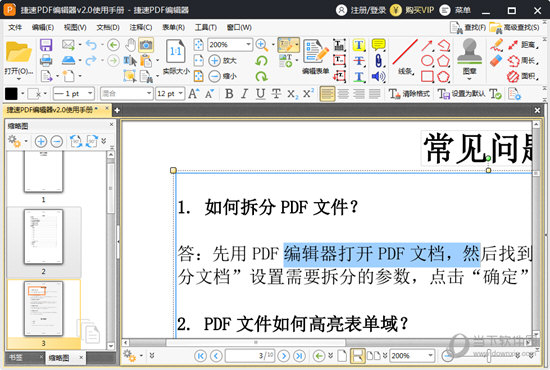
Task: Open the edit form (编辑表单) tool
Action: 315,57
